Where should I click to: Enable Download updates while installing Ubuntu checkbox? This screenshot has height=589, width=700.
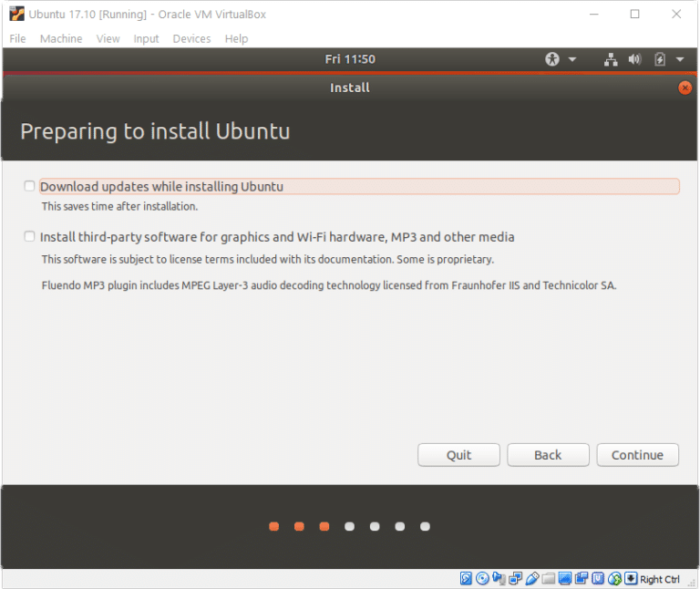29,186
